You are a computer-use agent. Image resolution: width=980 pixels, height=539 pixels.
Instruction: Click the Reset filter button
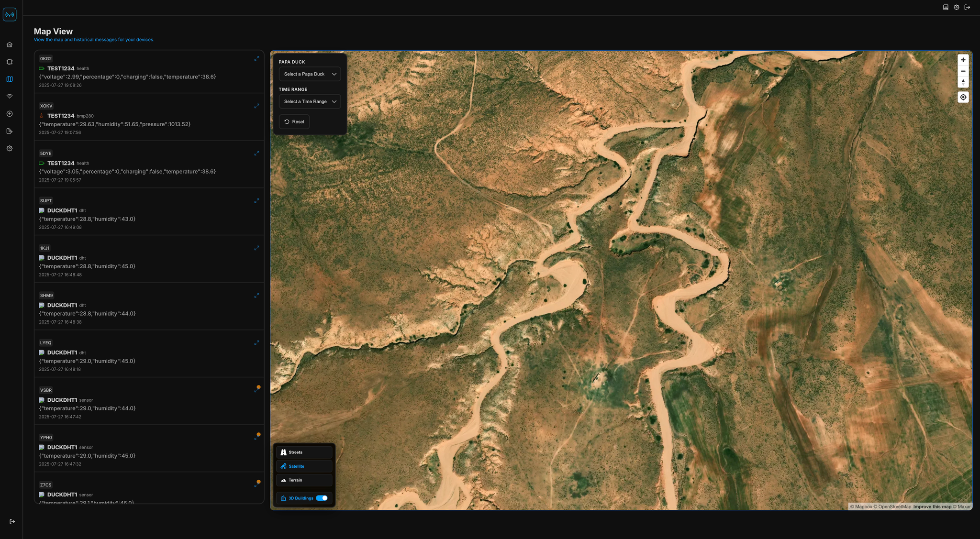click(x=294, y=121)
